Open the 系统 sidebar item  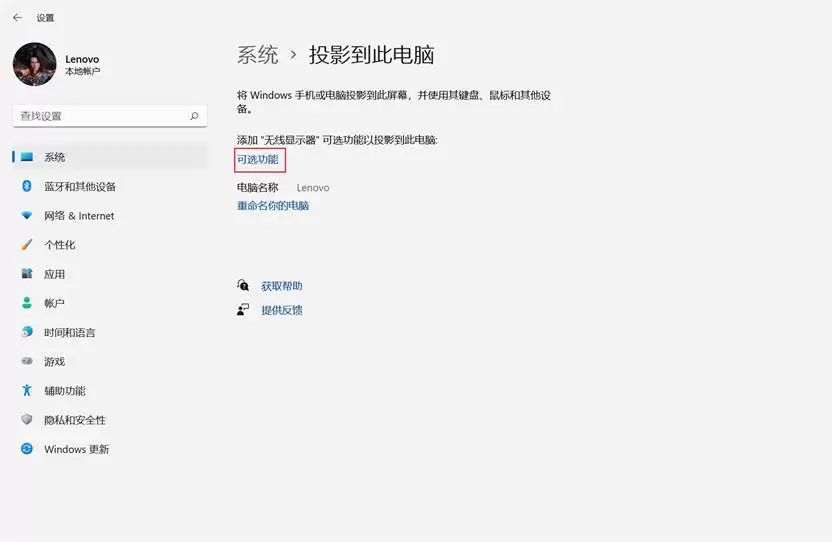[110, 157]
